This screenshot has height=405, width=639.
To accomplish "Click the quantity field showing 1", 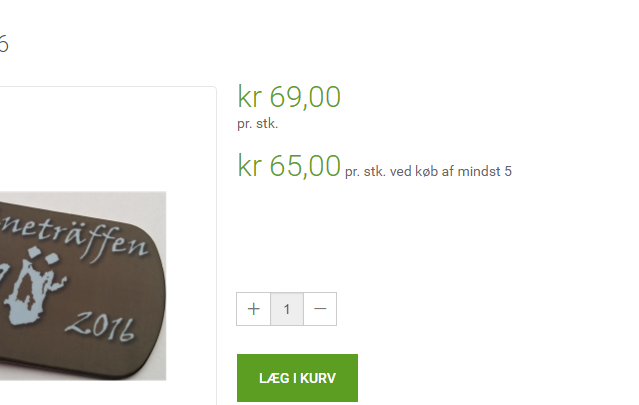I will (x=287, y=309).
